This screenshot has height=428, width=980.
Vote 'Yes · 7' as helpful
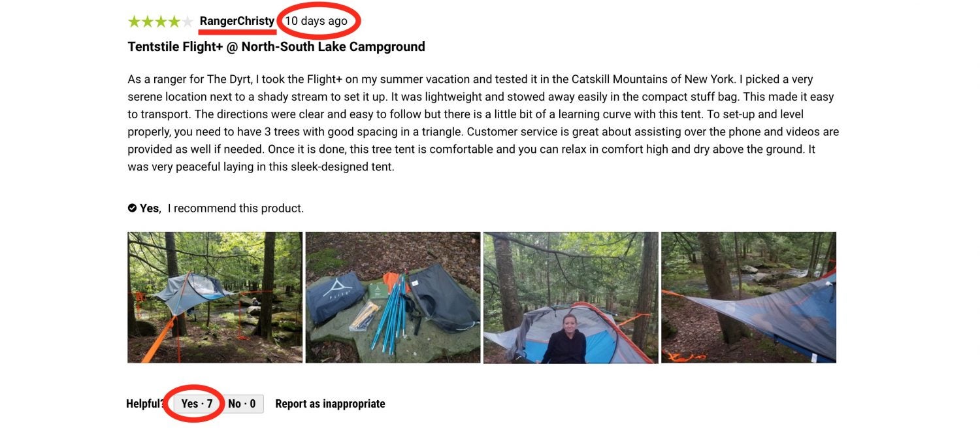pos(197,404)
